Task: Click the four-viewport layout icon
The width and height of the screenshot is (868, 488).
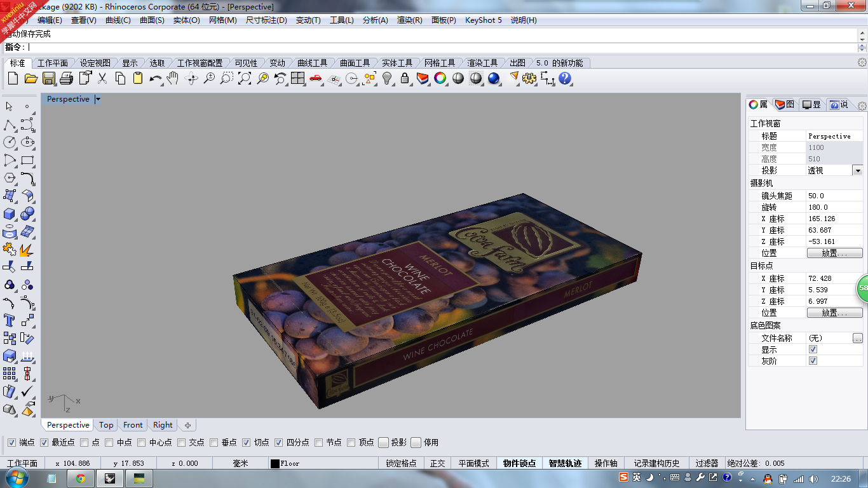Action: click(x=298, y=78)
